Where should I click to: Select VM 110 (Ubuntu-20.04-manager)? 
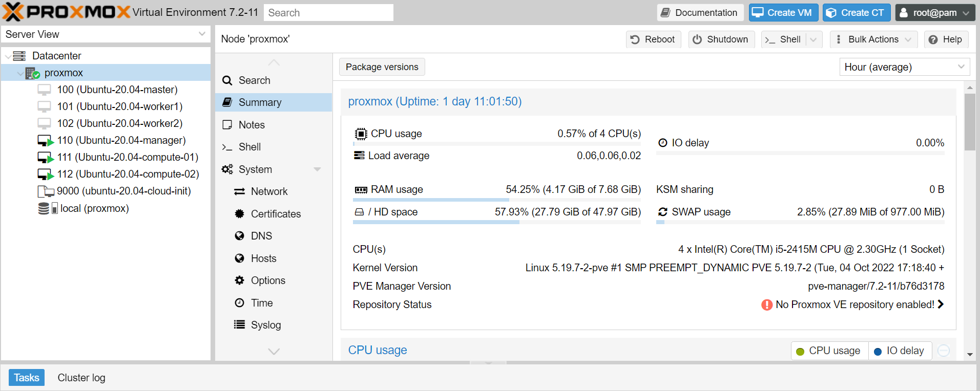pyautogui.click(x=106, y=140)
